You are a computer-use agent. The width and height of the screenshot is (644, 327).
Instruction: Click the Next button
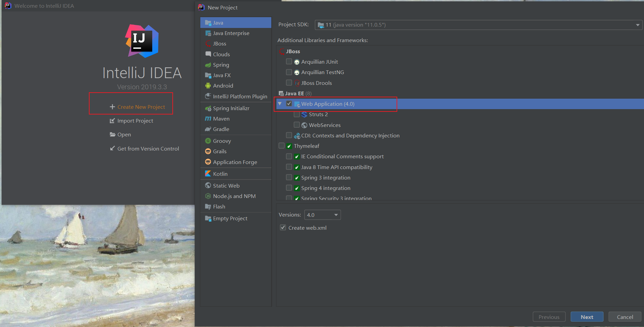pyautogui.click(x=587, y=317)
